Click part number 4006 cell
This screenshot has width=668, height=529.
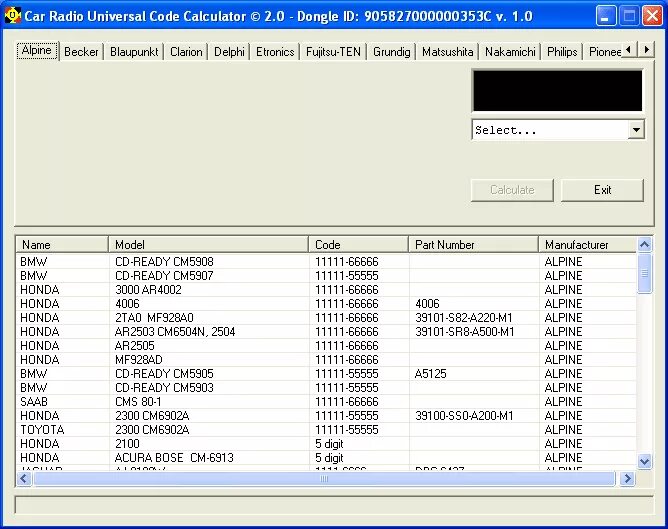click(427, 304)
